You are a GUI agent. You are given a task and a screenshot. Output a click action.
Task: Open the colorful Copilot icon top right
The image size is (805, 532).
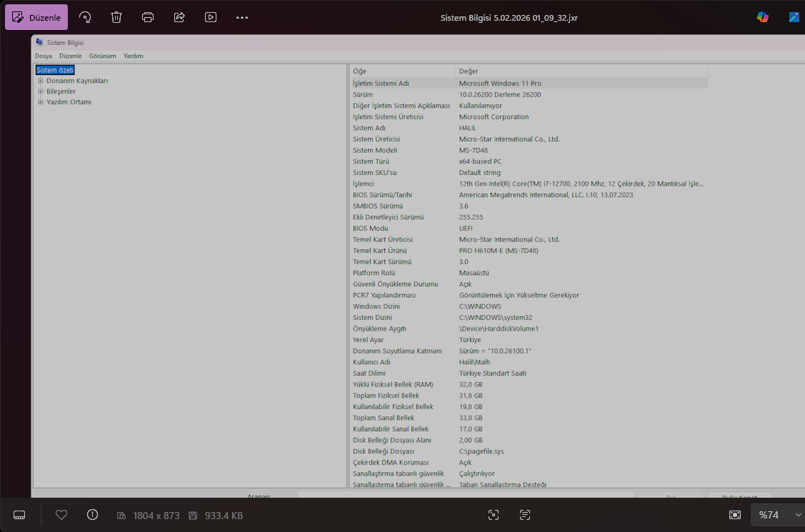click(763, 17)
